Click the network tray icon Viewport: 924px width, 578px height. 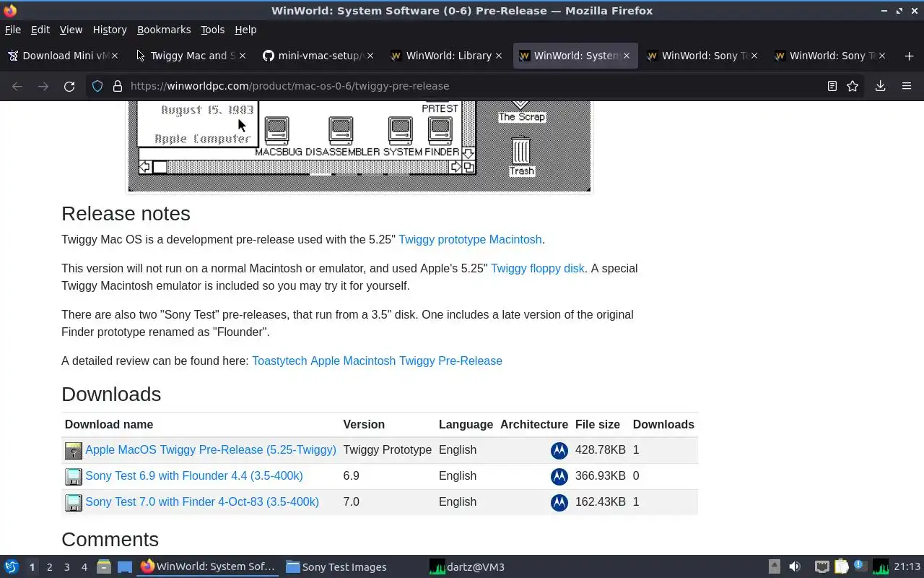tap(821, 567)
